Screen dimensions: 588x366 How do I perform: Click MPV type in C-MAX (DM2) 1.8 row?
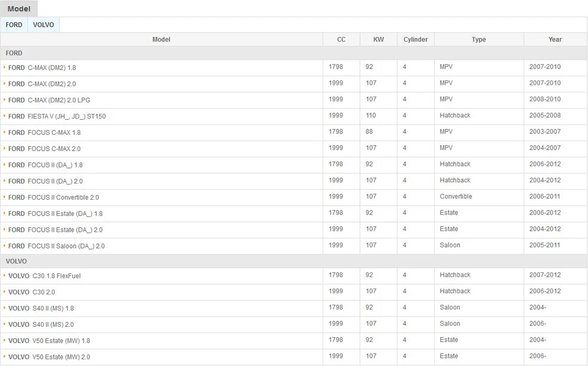446,67
